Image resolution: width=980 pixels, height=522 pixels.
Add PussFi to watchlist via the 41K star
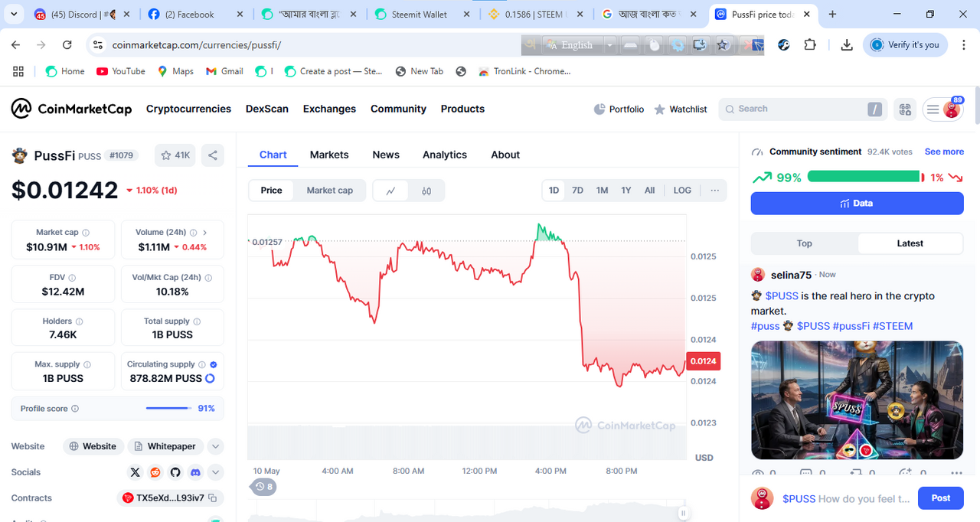pyautogui.click(x=175, y=155)
